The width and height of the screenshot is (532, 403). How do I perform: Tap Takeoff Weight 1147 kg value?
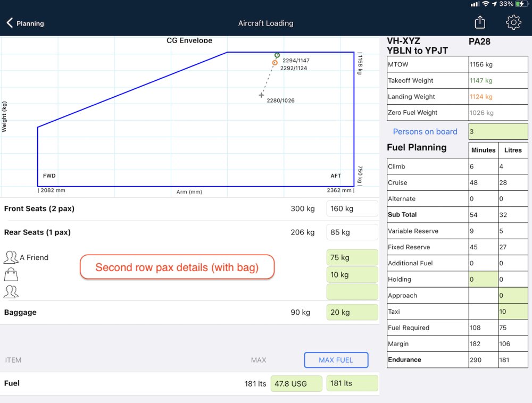(481, 80)
